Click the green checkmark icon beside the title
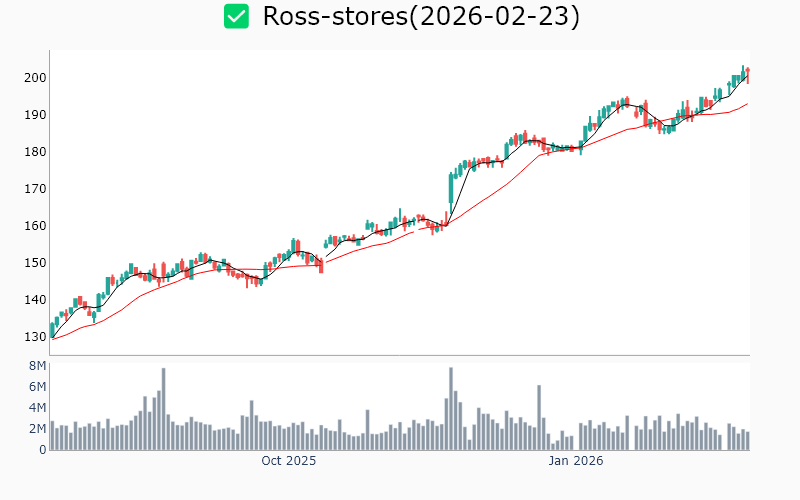This screenshot has width=800, height=500. [236, 16]
